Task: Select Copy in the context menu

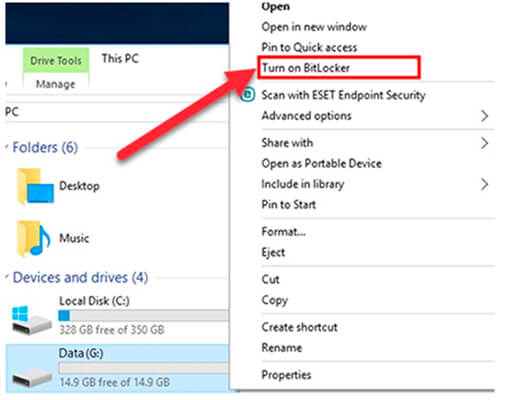Action: [x=274, y=300]
